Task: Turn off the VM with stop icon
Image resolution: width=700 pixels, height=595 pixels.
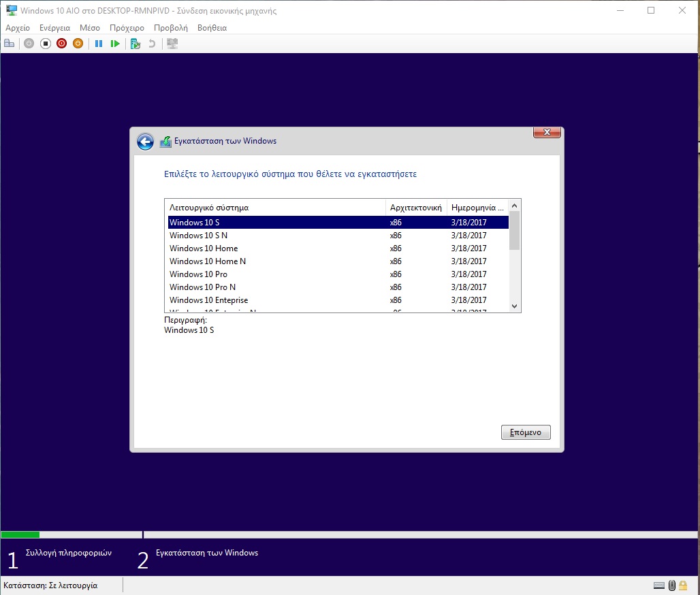Action: [x=46, y=44]
